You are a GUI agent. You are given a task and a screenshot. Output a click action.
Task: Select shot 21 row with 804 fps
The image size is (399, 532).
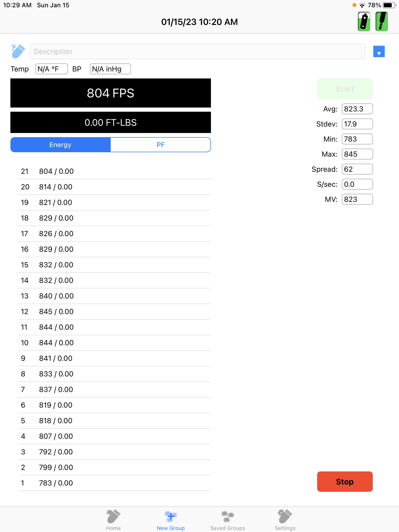point(114,171)
